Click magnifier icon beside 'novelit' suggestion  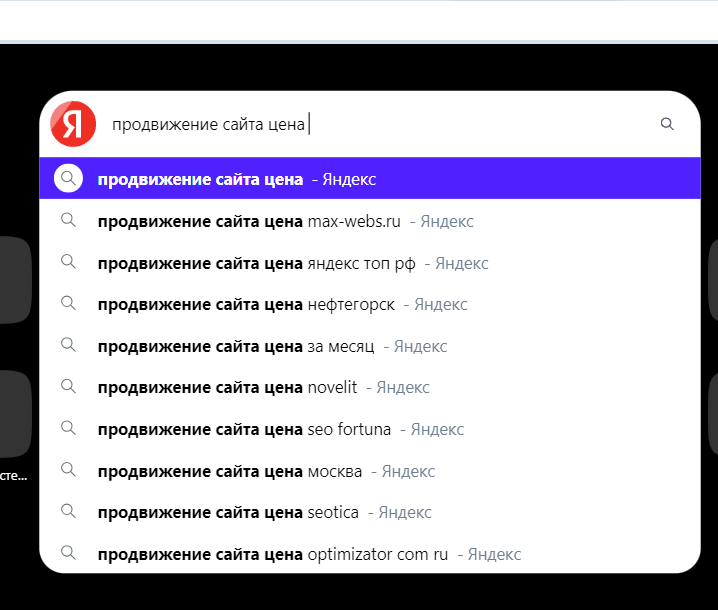point(68,386)
